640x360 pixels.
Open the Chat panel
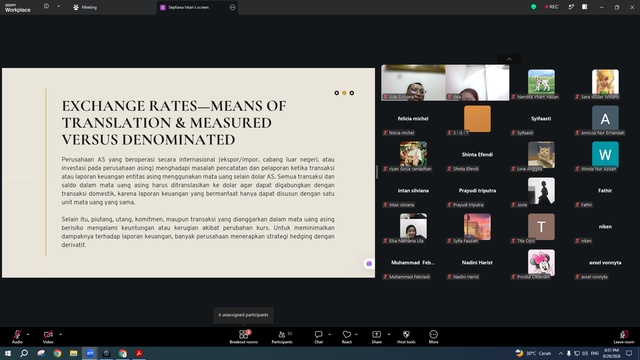(318, 337)
